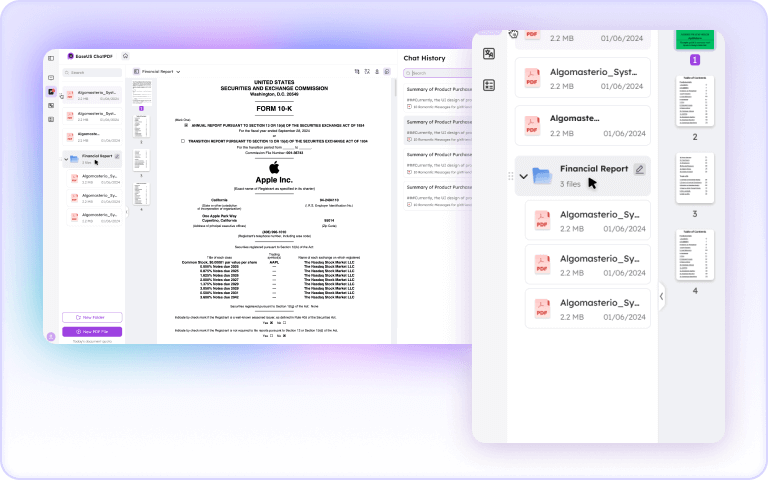Click the New PDF File button
The width and height of the screenshot is (768, 480).
pos(92,332)
